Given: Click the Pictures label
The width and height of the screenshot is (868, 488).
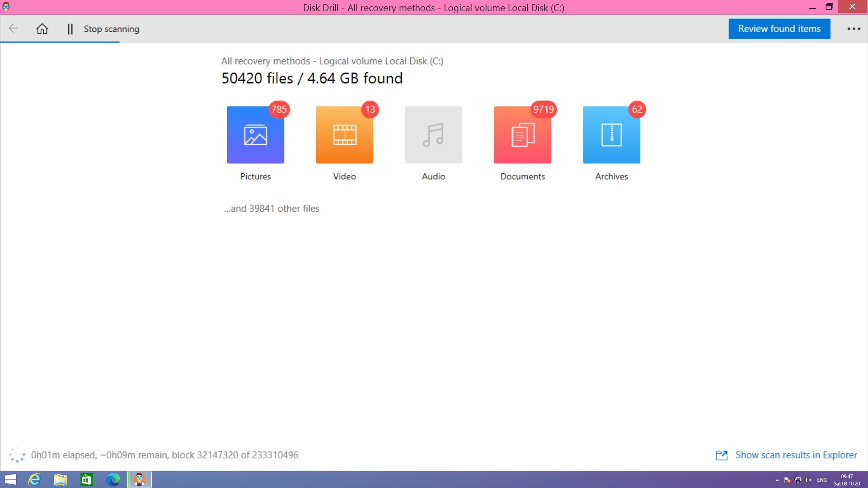Looking at the screenshot, I should (x=256, y=176).
